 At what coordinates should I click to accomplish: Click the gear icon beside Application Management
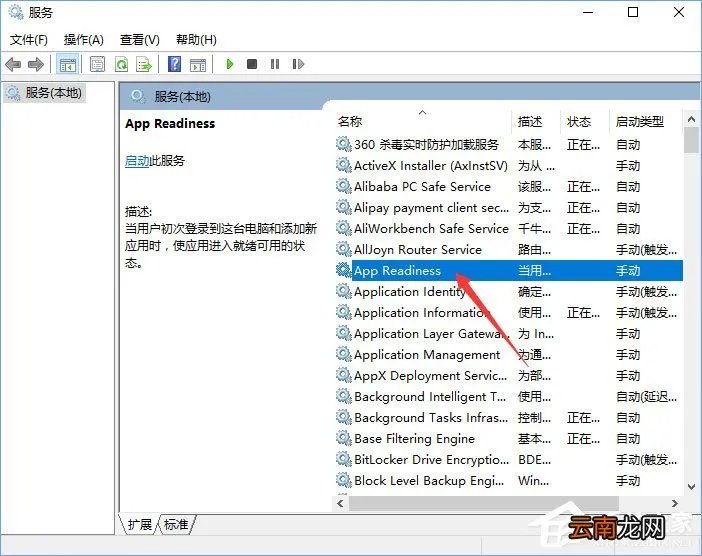pyautogui.click(x=343, y=354)
